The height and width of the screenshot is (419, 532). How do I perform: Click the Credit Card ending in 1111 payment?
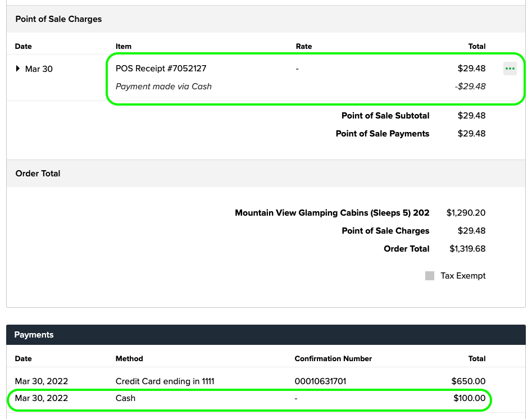coord(165,381)
